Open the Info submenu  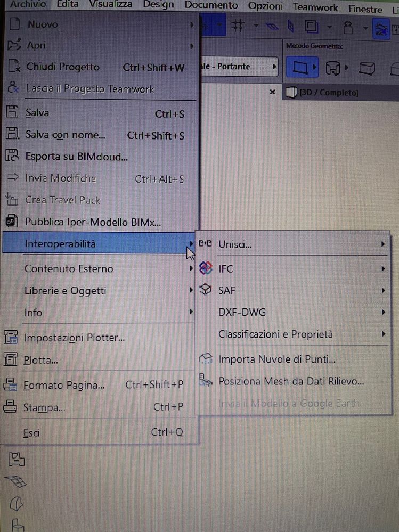[x=99, y=313]
